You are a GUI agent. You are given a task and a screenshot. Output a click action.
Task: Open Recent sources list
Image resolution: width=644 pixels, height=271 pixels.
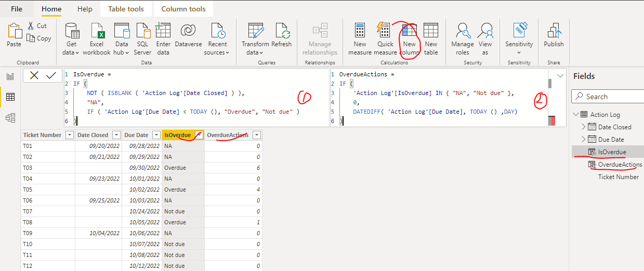[x=217, y=39]
